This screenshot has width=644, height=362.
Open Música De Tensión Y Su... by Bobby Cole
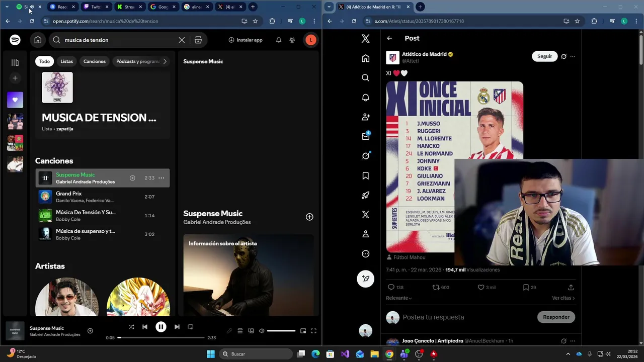pos(103,215)
